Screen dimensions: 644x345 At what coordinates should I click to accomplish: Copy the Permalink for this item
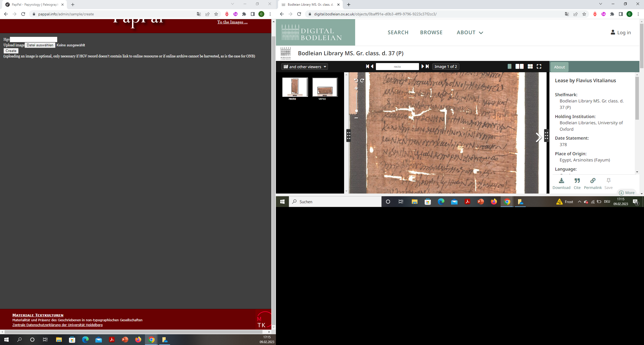tap(593, 184)
